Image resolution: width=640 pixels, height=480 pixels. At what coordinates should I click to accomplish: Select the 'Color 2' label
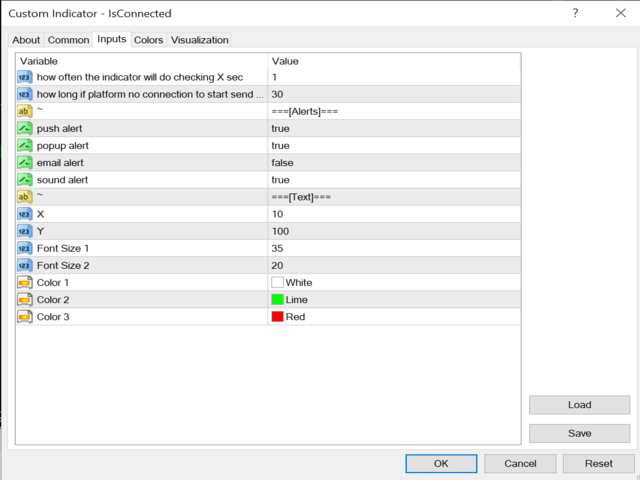point(53,300)
